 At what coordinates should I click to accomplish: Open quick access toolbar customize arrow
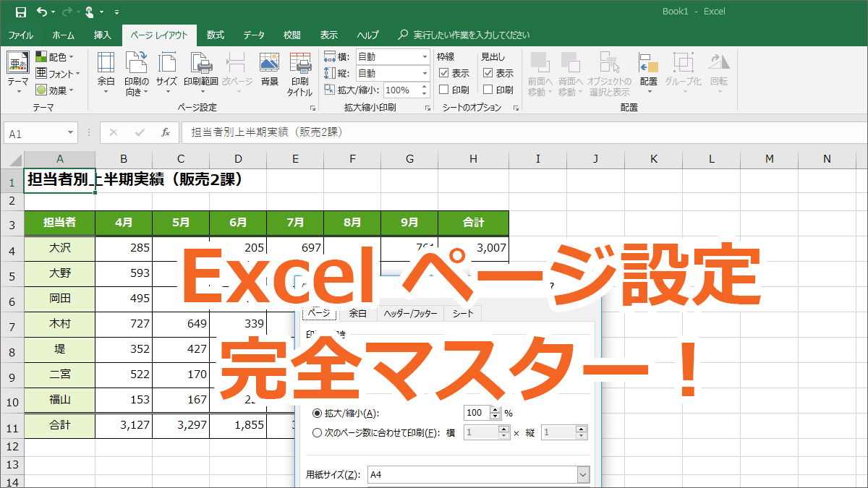(117, 12)
